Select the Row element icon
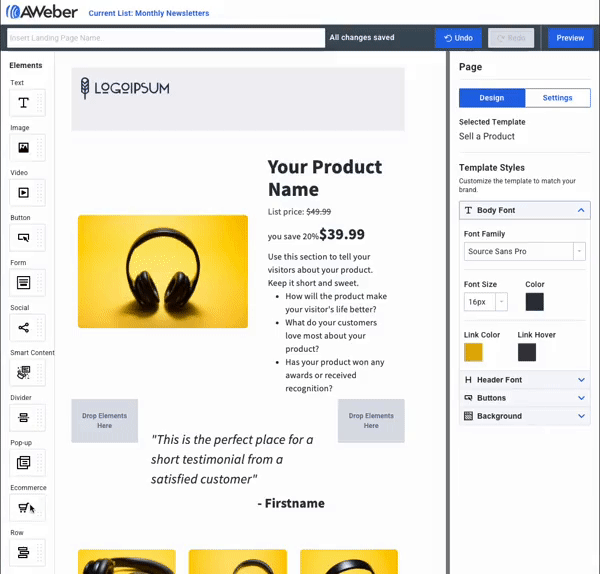Screen dimensions: 600x574 pos(24,551)
